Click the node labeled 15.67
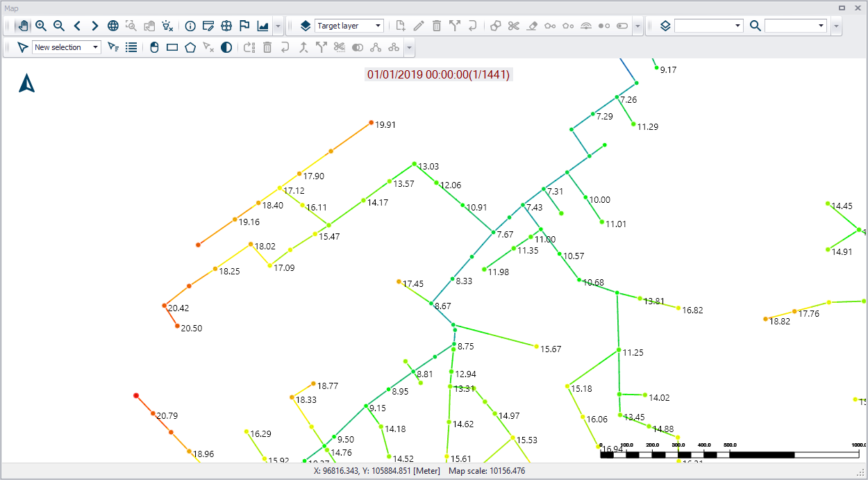The height and width of the screenshot is (480, 868). pyautogui.click(x=537, y=346)
